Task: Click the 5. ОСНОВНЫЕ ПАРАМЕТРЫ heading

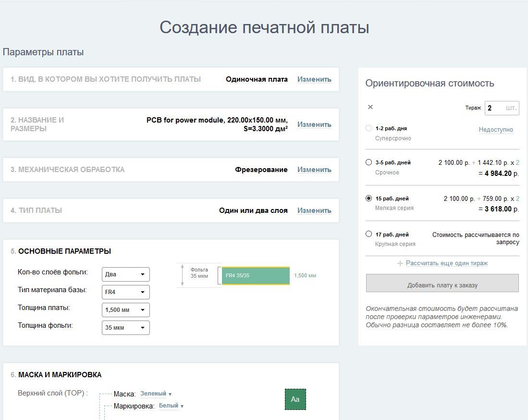Action: pyautogui.click(x=61, y=251)
